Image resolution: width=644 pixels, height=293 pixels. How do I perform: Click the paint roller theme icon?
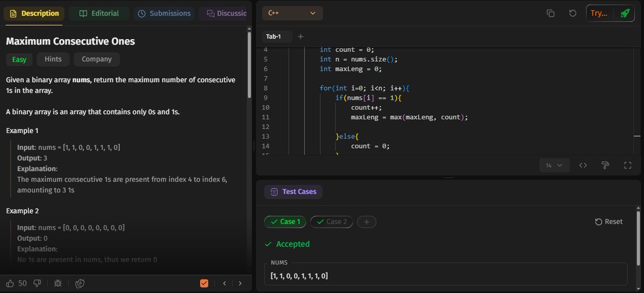(x=605, y=166)
